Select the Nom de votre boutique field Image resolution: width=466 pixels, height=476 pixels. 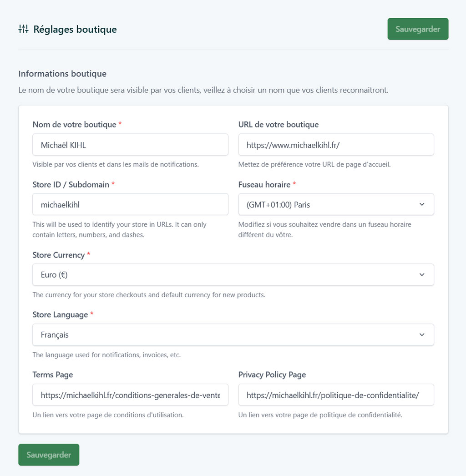pyautogui.click(x=130, y=144)
